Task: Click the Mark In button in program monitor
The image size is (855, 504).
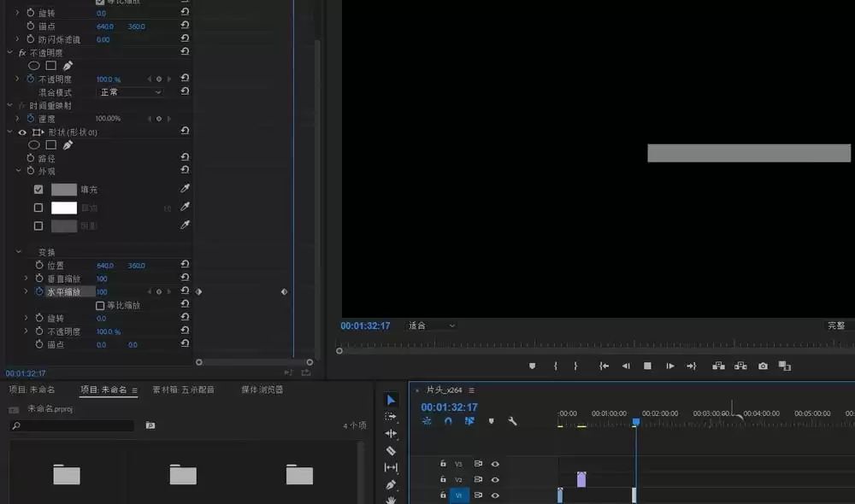Action: tap(555, 365)
